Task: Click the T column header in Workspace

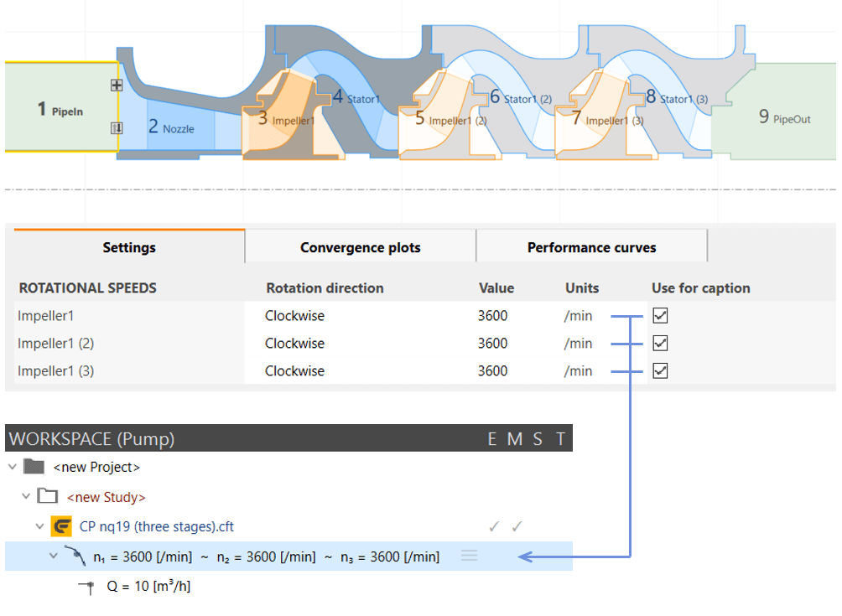Action: coord(560,439)
